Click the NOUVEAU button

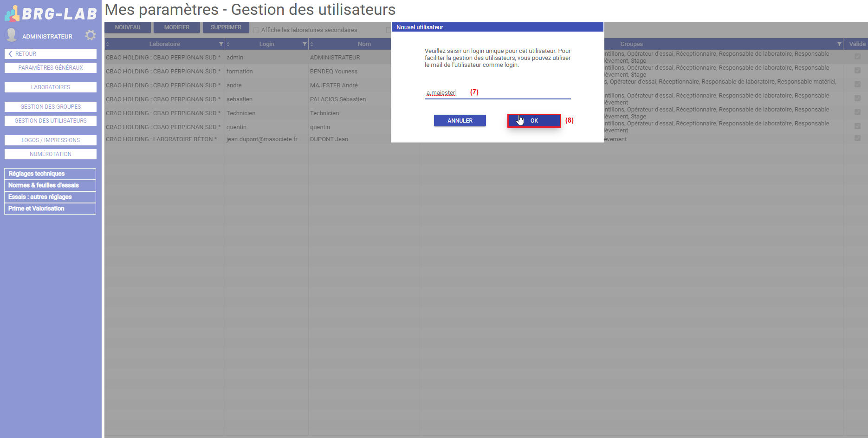pos(128,27)
